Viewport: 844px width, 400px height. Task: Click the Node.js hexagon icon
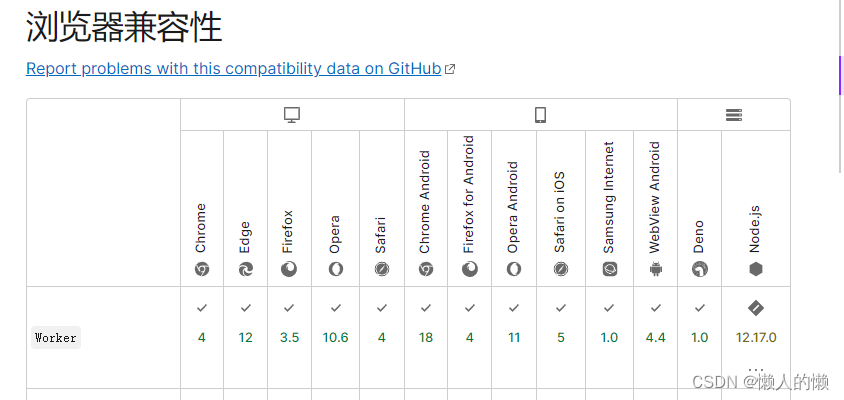click(x=756, y=269)
